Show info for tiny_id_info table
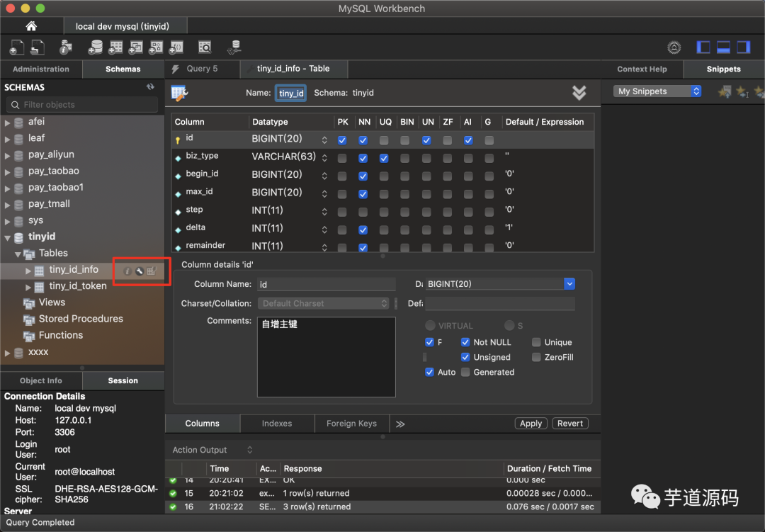This screenshot has width=765, height=532. pos(127,271)
